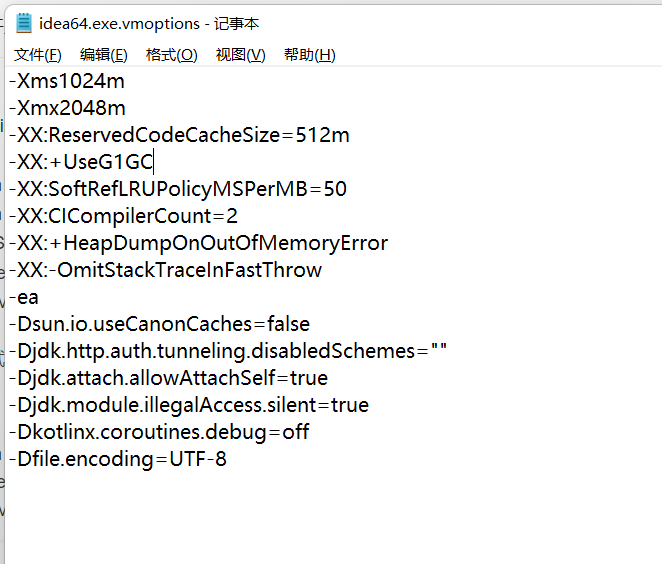Click the HeapDumpOnOutOfMemoryError line

pyautogui.click(x=199, y=243)
